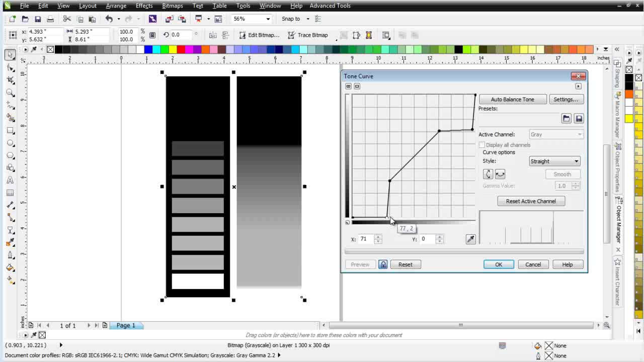Click the Settings... button
The height and width of the screenshot is (362, 644).
[x=566, y=100]
